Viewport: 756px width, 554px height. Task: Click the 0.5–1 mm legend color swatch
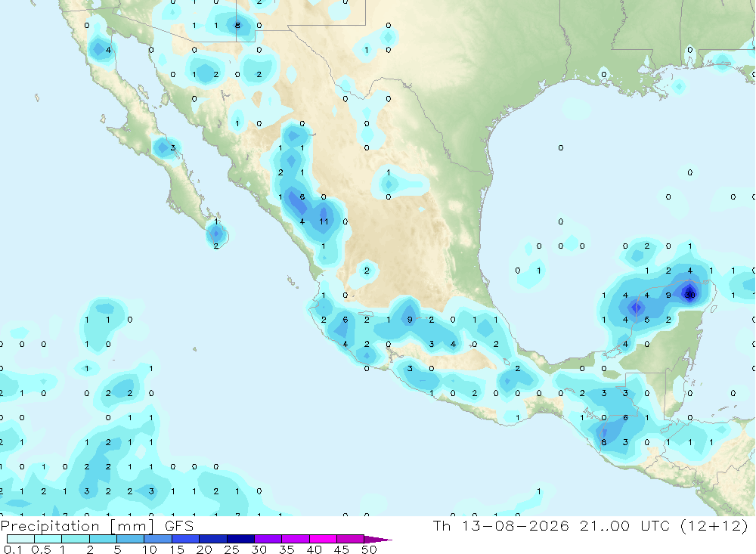48,539
